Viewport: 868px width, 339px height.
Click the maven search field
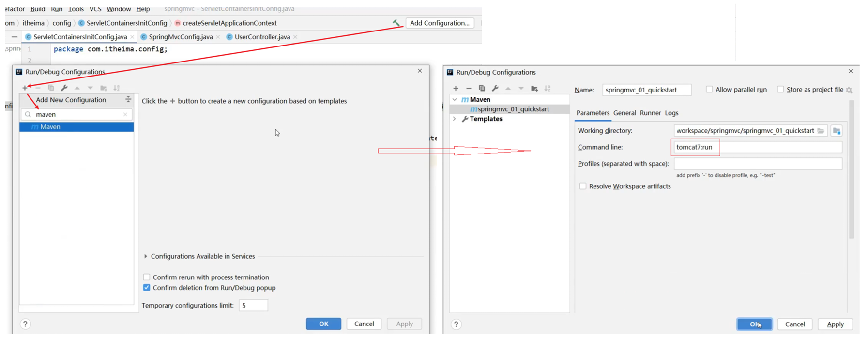click(x=76, y=114)
